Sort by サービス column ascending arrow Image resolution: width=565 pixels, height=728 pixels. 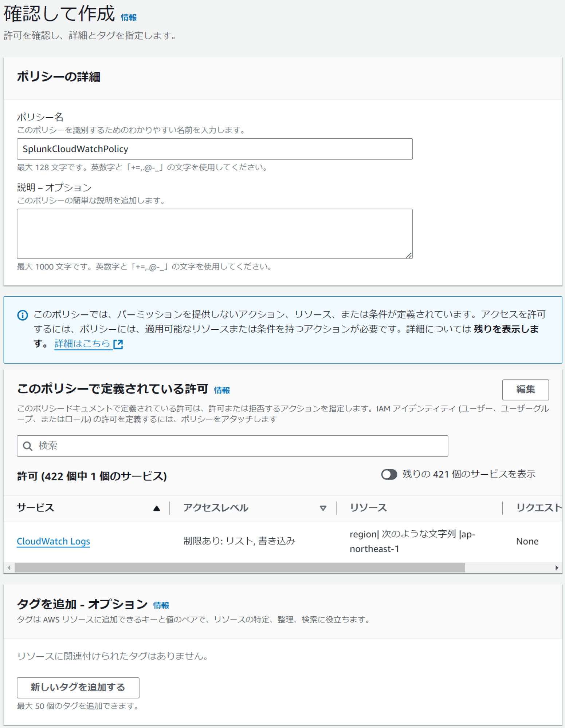(x=157, y=508)
